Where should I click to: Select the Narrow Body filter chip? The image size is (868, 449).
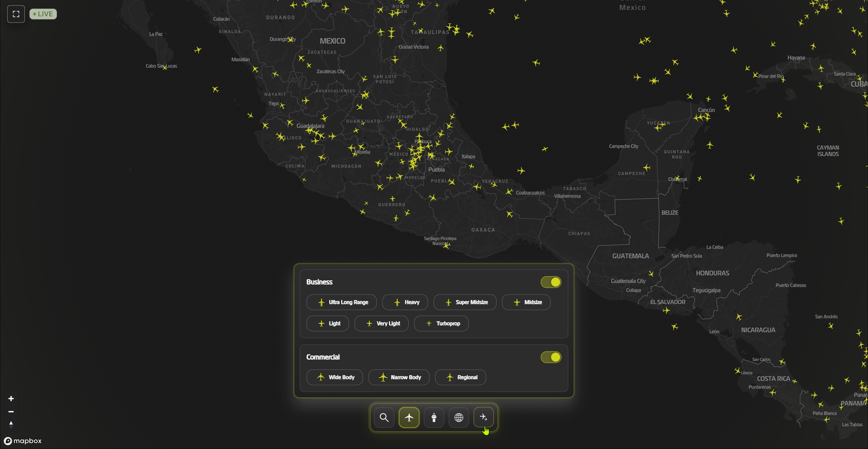pos(399,377)
